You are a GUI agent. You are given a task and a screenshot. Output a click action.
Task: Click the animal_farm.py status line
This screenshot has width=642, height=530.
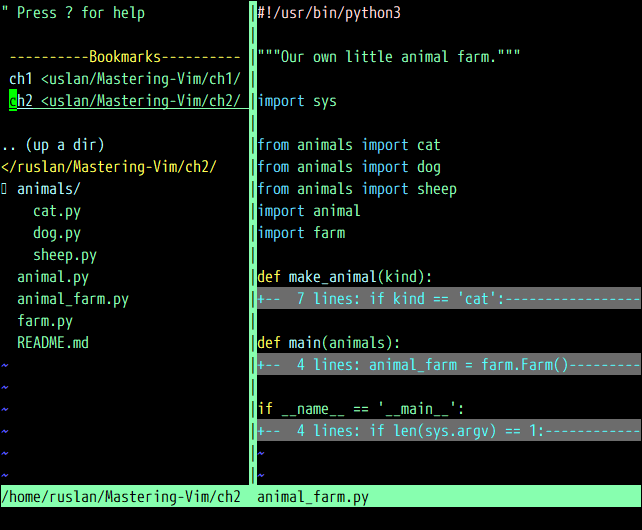313,496
